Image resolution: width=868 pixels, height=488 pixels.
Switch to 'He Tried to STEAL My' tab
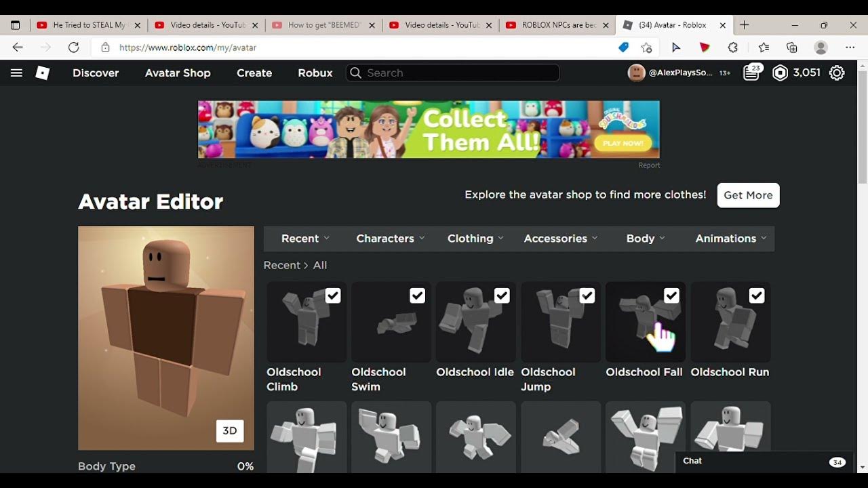coord(89,25)
